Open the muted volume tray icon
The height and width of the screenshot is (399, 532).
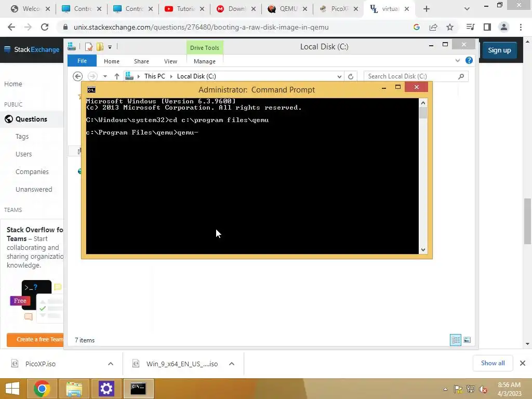[483, 389]
